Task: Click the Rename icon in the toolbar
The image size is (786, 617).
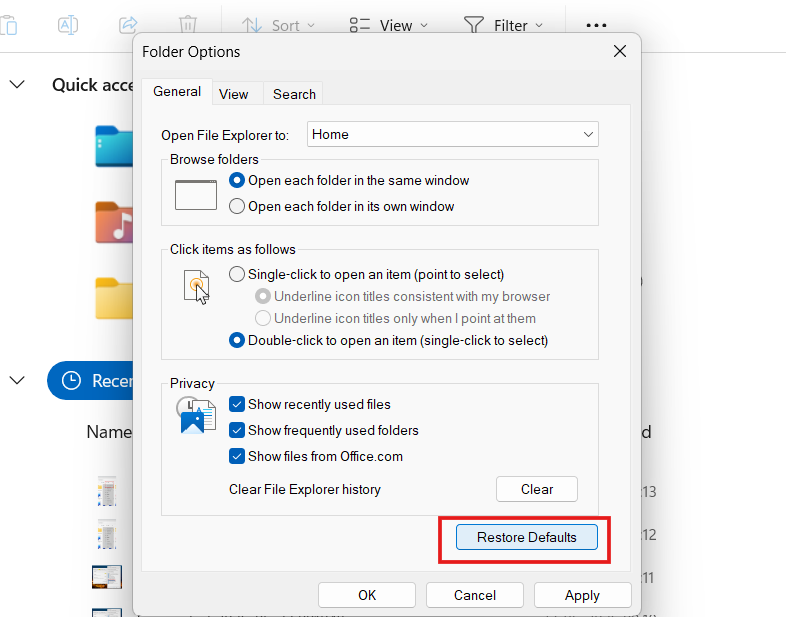Action: coord(68,25)
